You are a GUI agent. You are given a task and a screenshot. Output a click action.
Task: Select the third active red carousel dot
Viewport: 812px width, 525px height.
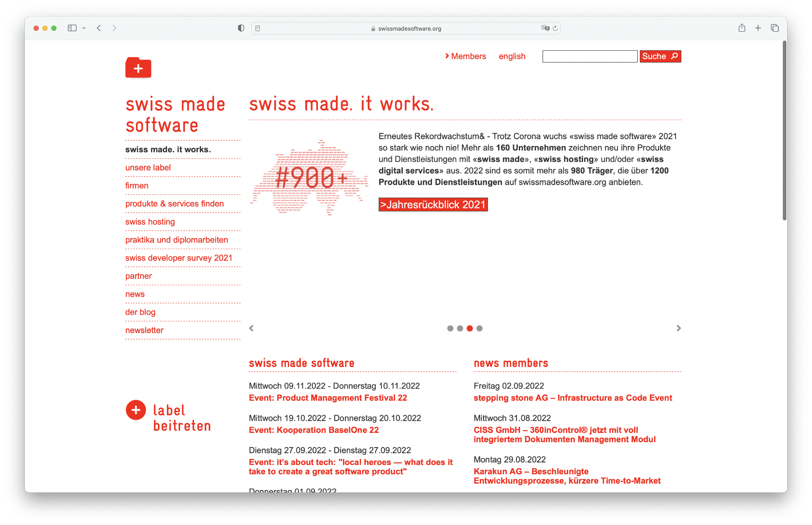coord(470,328)
